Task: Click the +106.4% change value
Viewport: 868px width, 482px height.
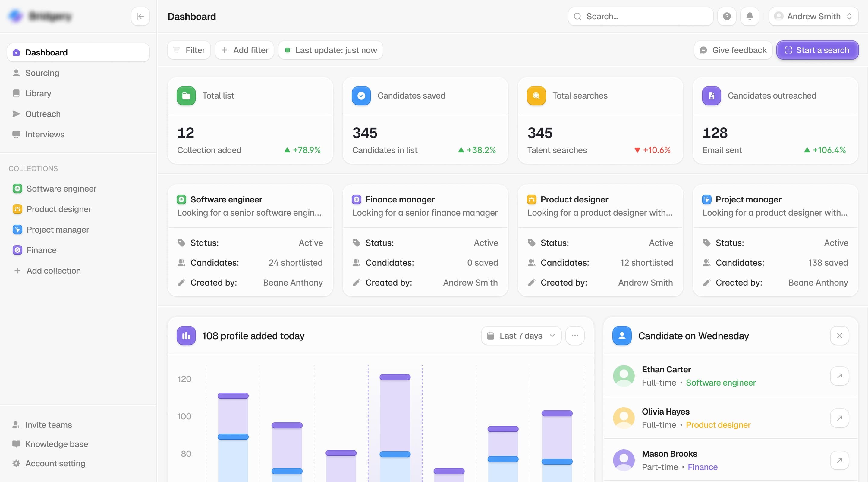Action: [829, 150]
